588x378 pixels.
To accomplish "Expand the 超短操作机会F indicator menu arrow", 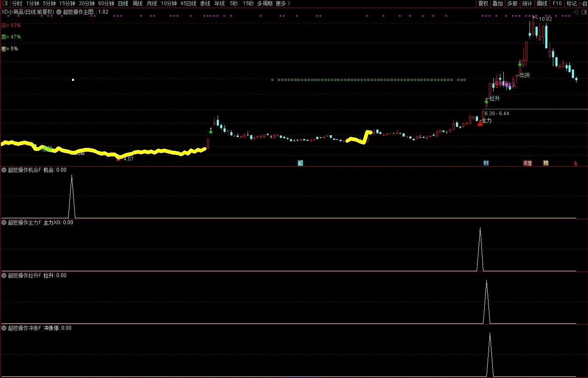I will point(4,170).
